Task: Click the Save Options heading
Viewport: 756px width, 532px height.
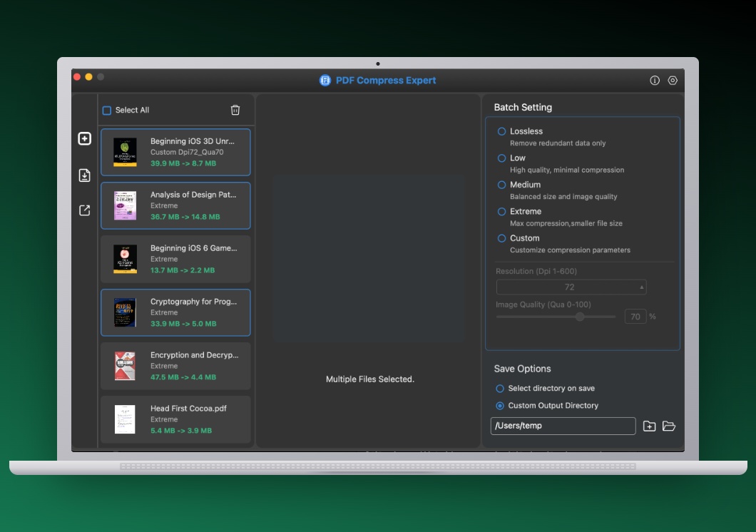Action: (522, 369)
